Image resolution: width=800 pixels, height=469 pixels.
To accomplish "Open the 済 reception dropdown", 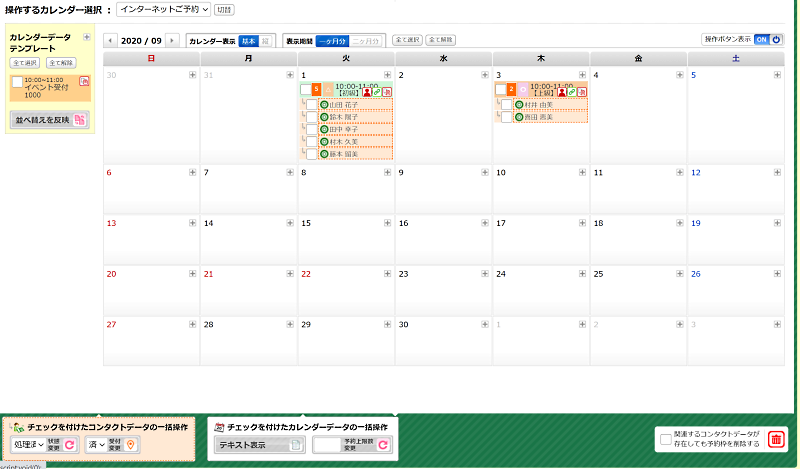I will 96,445.
